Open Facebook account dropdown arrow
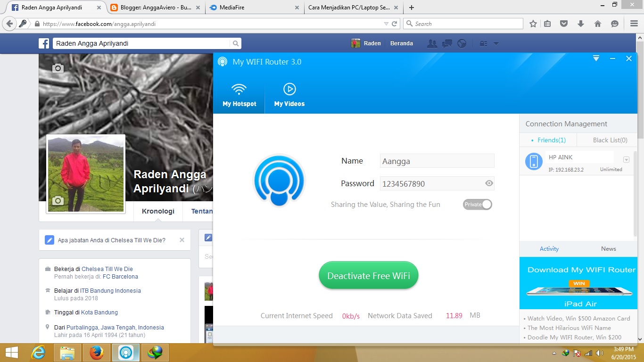The image size is (644, 362). pos(496,43)
